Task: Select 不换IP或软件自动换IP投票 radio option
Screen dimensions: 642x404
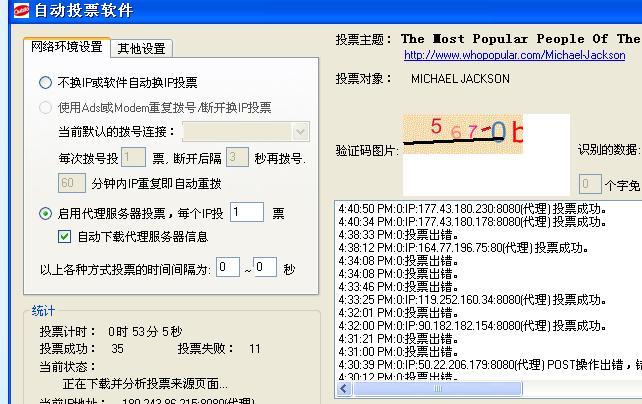Action: pos(45,82)
